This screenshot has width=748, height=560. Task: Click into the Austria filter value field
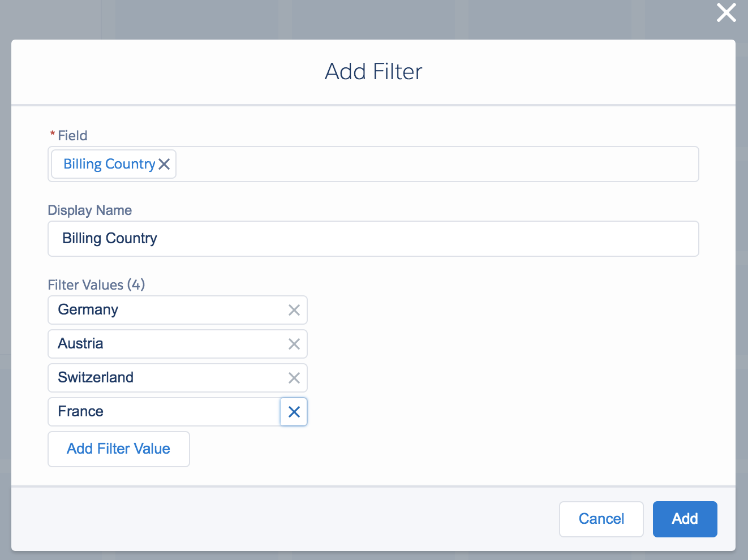pyautogui.click(x=164, y=344)
